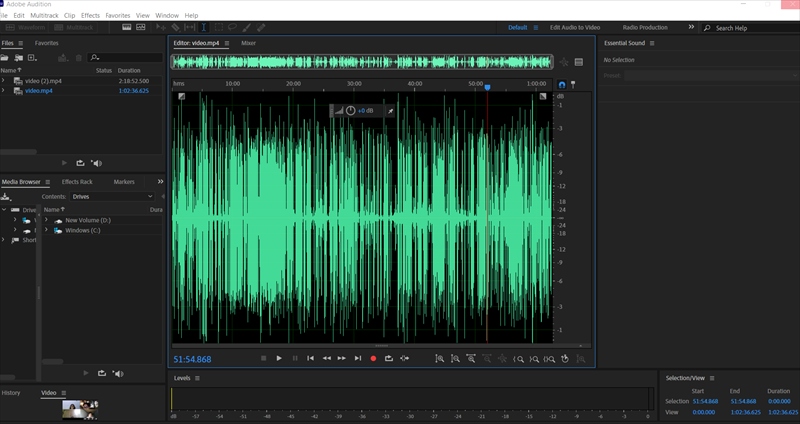800x424 pixels.
Task: Click the HUD volume adjustment knob
Action: [x=350, y=110]
